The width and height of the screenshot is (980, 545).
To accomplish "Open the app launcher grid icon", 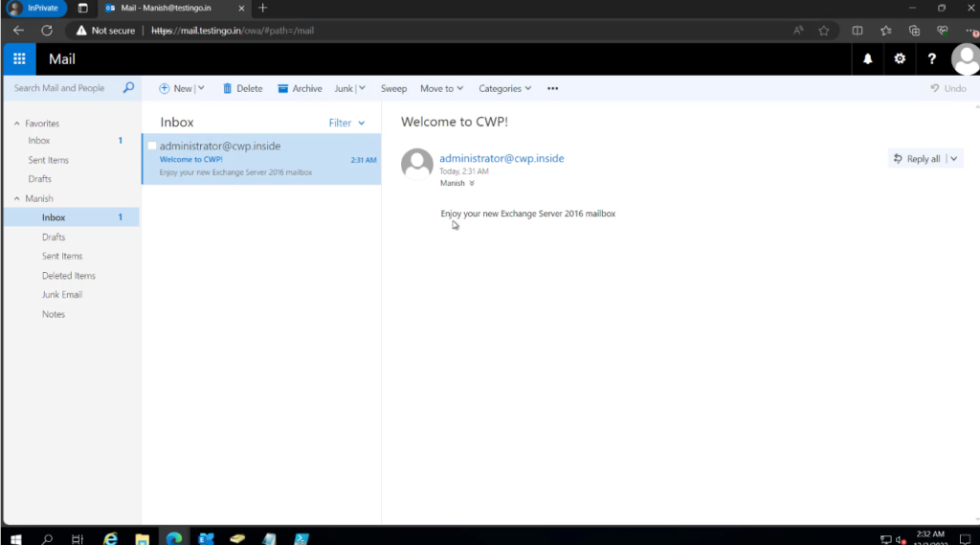I will pyautogui.click(x=18, y=58).
